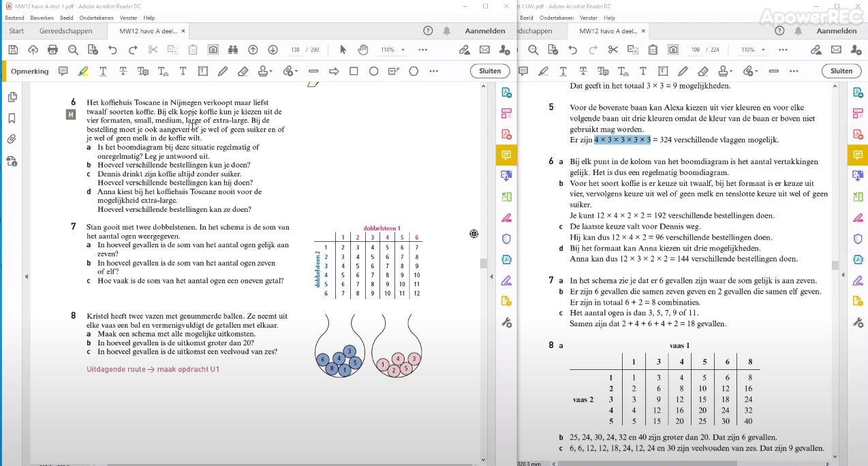868x466 pixels.
Task: Open bookmarks panel in left window sidebar
Action: pos(12,118)
